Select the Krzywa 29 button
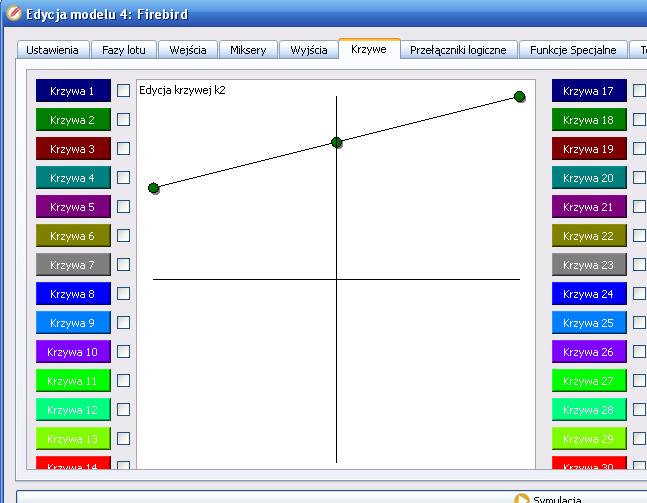647x503 pixels. [x=589, y=439]
